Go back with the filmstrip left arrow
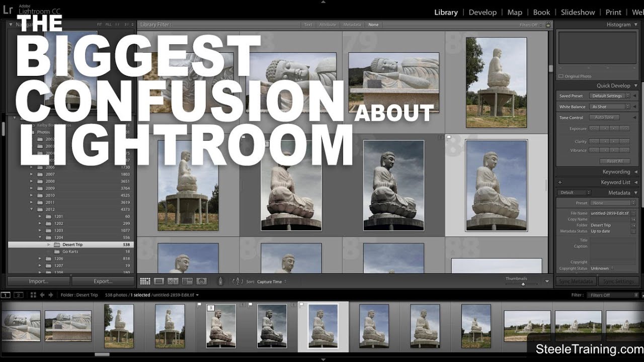644x362 pixels. [x=42, y=295]
